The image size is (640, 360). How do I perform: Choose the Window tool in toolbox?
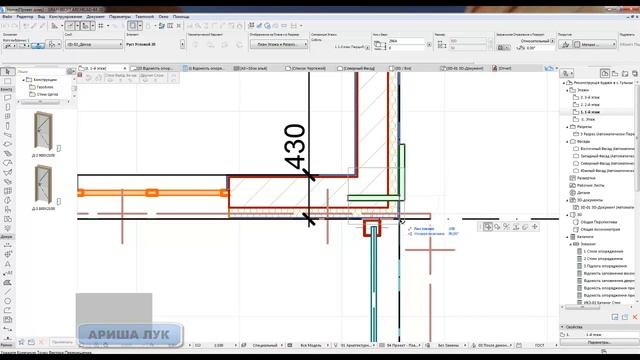(x=7, y=117)
